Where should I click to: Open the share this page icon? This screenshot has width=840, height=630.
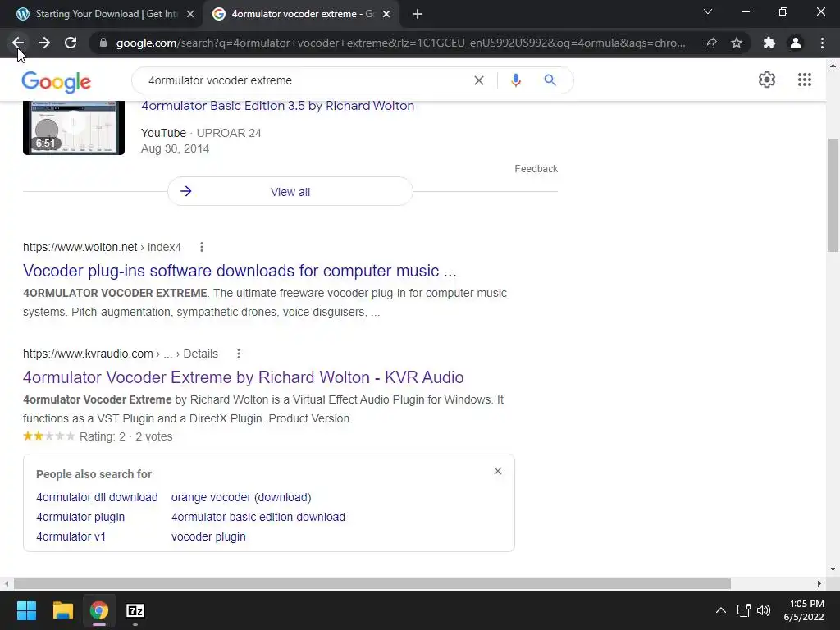click(710, 43)
